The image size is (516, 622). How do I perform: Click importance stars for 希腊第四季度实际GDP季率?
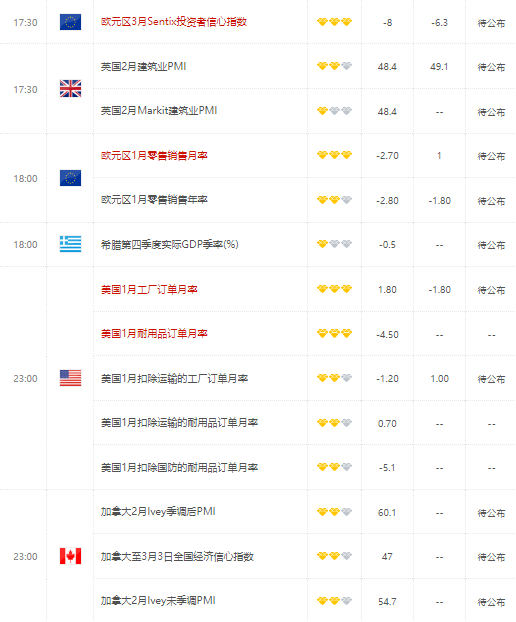tap(334, 244)
